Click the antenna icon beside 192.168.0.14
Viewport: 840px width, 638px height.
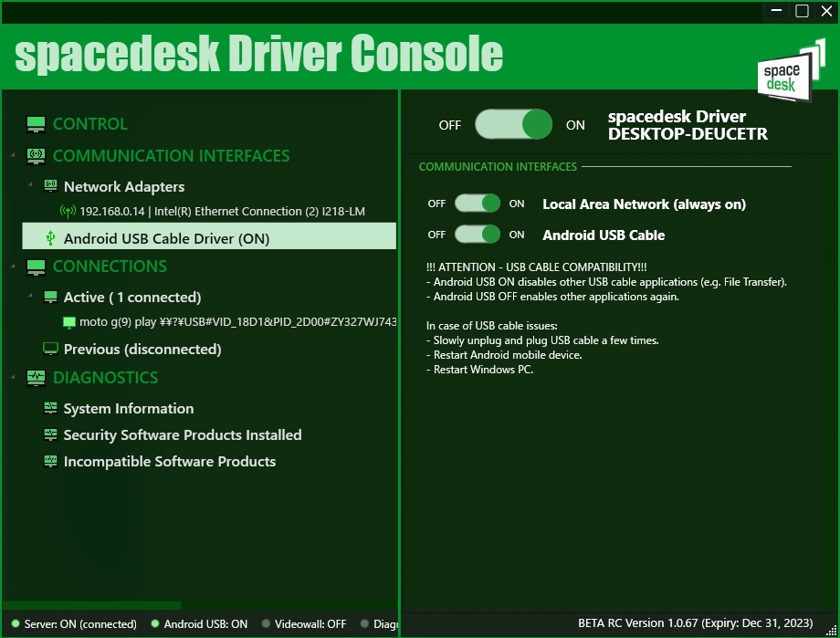click(68, 211)
